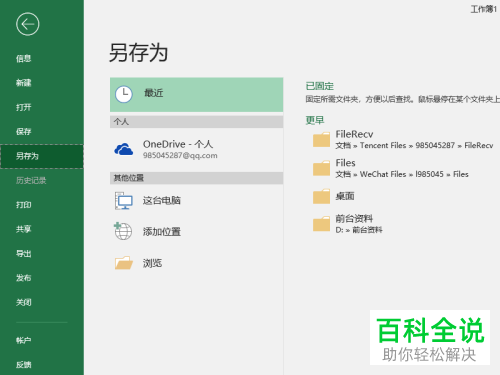Click 保存 in the left menu
500x375 pixels.
coord(23,132)
